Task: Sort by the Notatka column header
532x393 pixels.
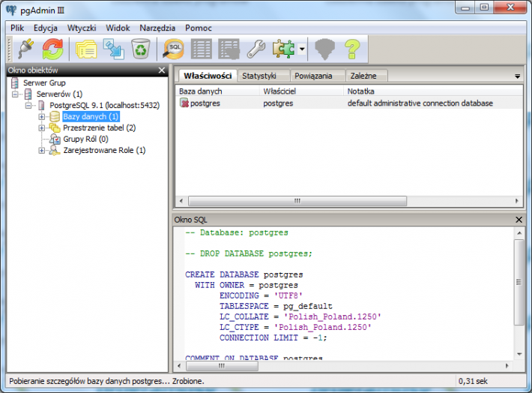Action: [433, 91]
